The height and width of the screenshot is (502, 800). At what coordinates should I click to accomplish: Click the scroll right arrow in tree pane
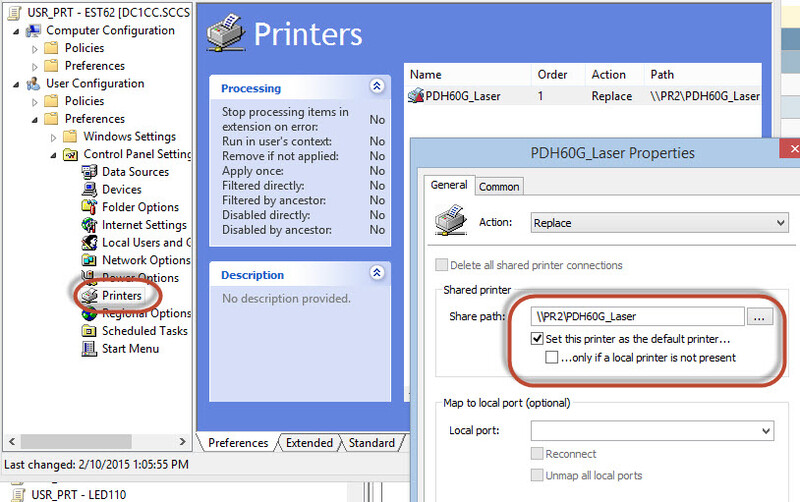[182, 441]
